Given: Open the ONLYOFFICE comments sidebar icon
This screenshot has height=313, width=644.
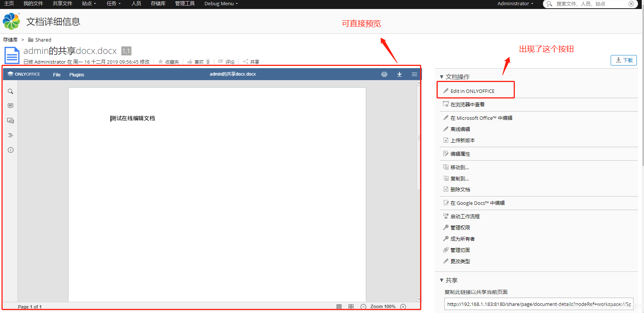Looking at the screenshot, I should (10, 106).
